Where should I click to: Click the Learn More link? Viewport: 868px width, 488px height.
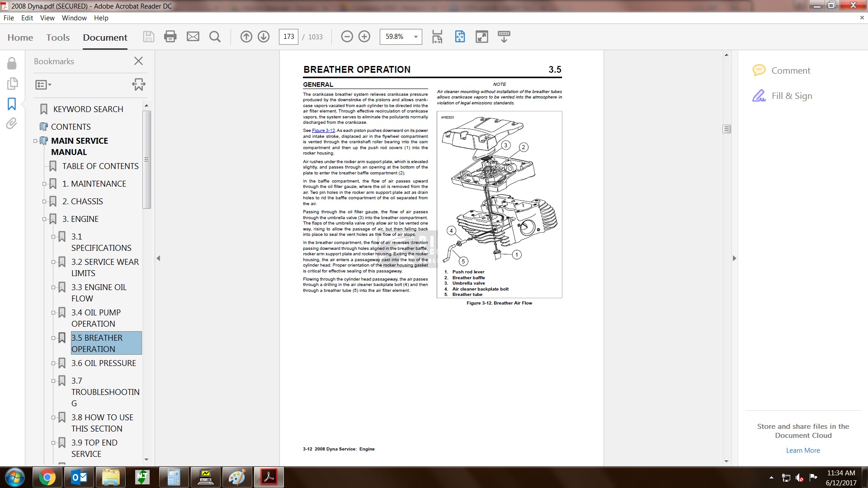pyautogui.click(x=802, y=450)
